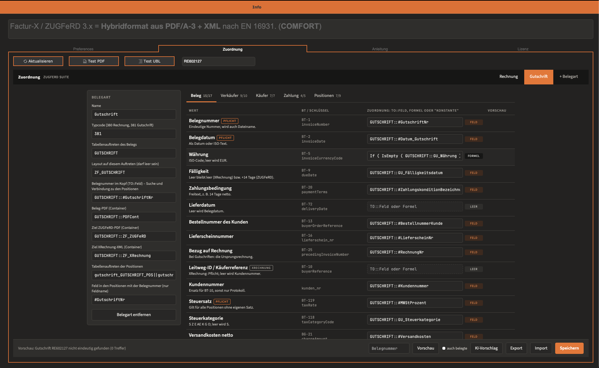Click the Fälligkeit mapping field
The image size is (599, 368).
click(415, 173)
